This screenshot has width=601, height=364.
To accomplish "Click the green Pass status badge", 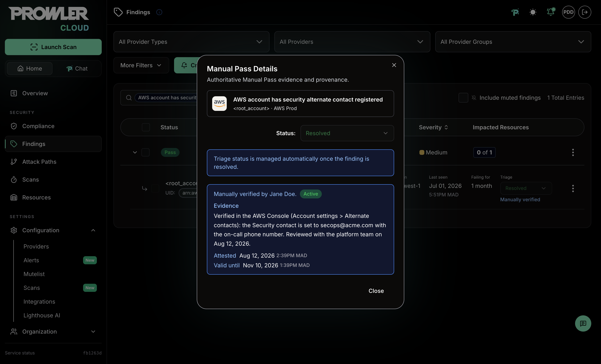I will 170,152.
